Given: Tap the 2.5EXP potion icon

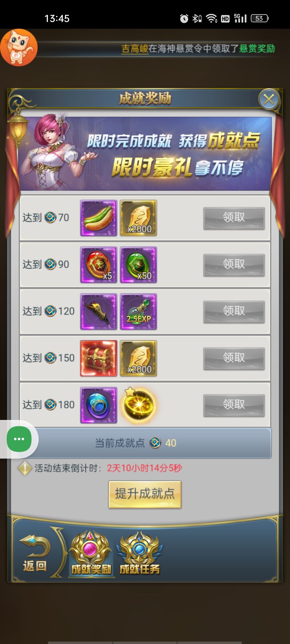Looking at the screenshot, I should (138, 312).
